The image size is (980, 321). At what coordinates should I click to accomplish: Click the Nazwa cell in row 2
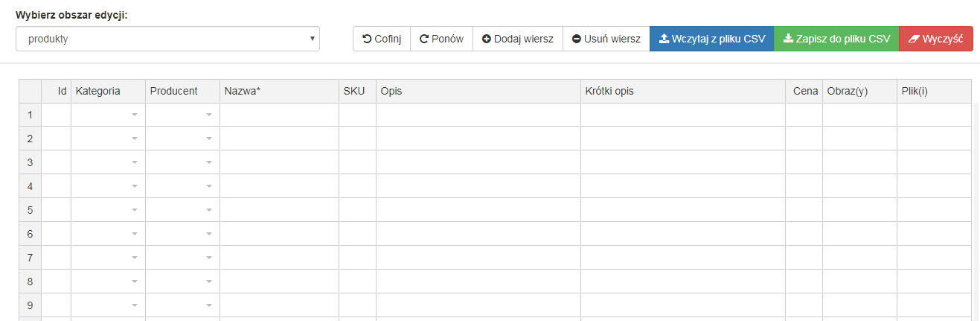(x=280, y=139)
